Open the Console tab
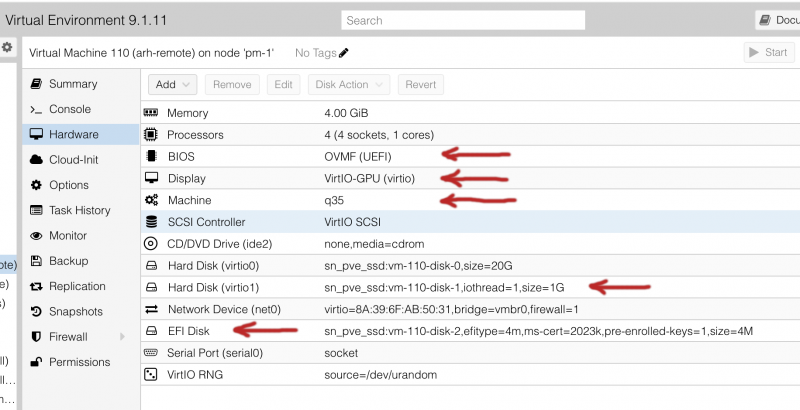Screen dimensions: 800x410 [81, 109]
